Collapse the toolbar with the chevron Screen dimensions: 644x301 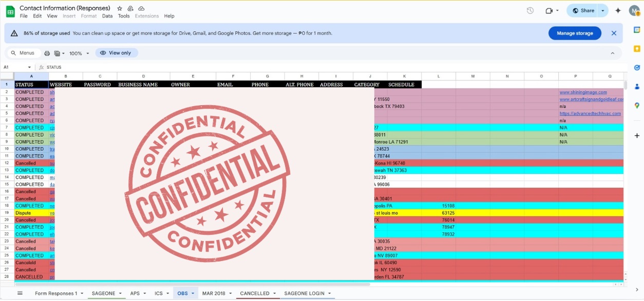coord(612,53)
